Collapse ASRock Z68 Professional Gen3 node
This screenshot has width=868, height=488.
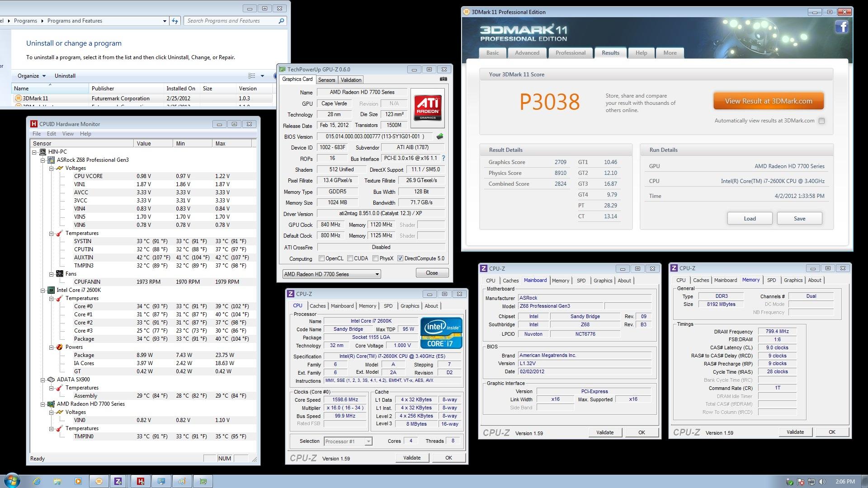coord(43,160)
